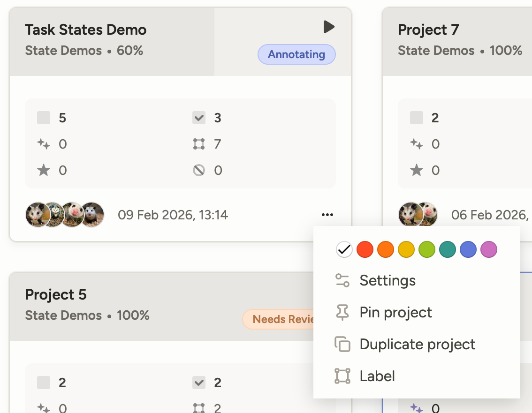
Task: Pick the purple color swatch
Action: click(x=489, y=249)
